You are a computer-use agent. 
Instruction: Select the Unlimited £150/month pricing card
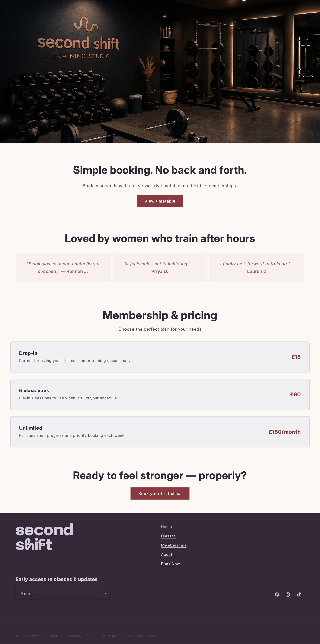160,432
